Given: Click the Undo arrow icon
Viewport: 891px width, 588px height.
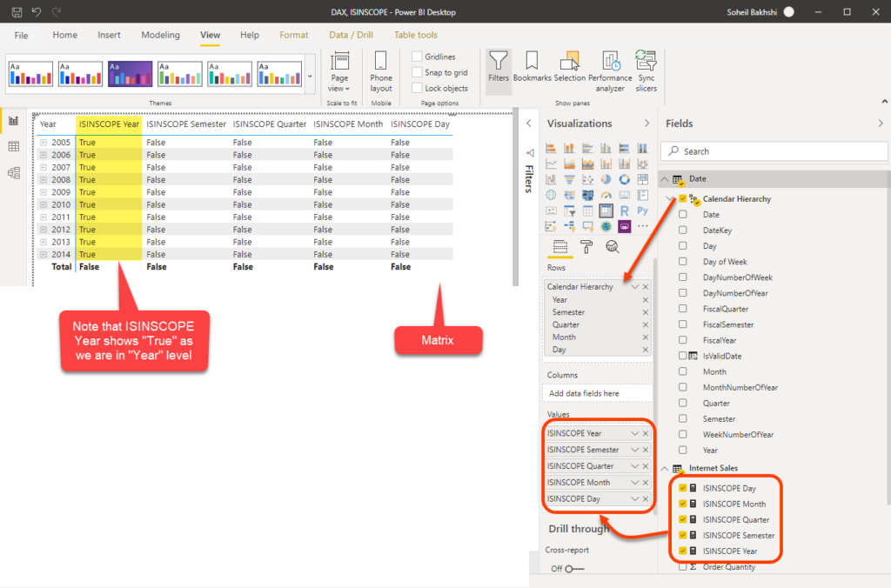Looking at the screenshot, I should pos(37,12).
